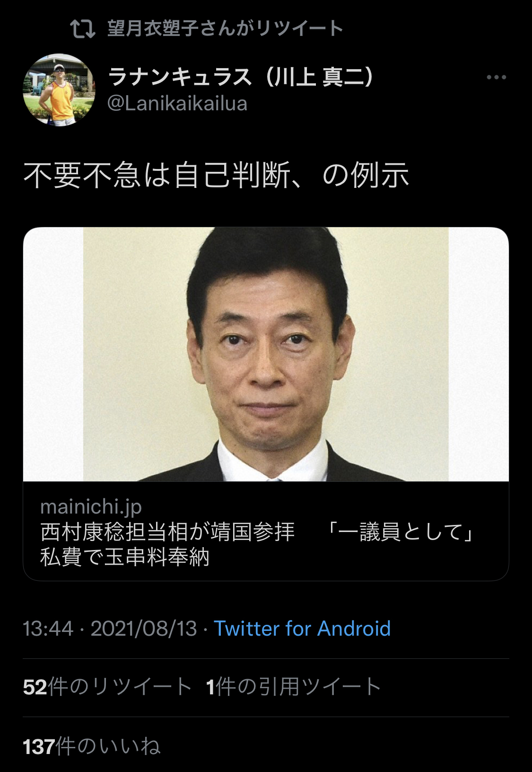532x772 pixels.
Task: View the 137件のいいね list
Action: pos(92,746)
